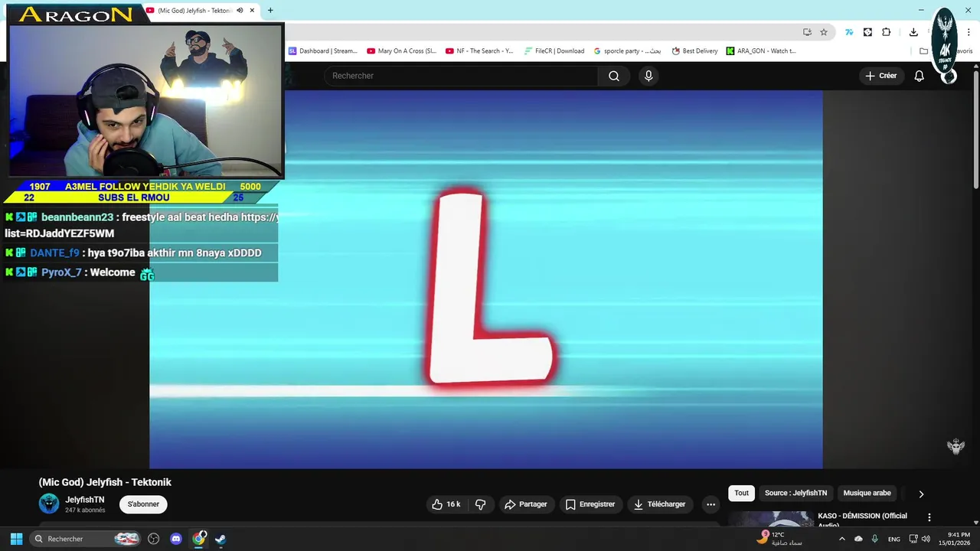This screenshot has height=551, width=980.
Task: Open YouTube notifications bell
Action: click(x=920, y=76)
